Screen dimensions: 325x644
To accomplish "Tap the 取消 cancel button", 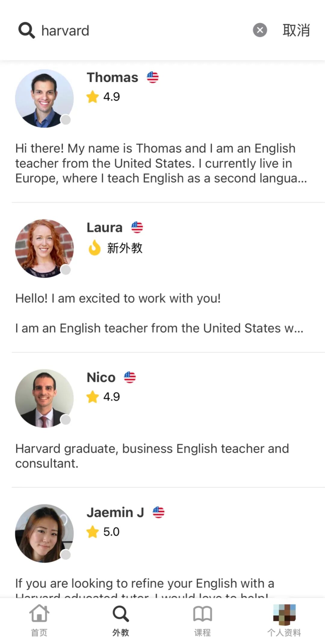I will 296,30.
